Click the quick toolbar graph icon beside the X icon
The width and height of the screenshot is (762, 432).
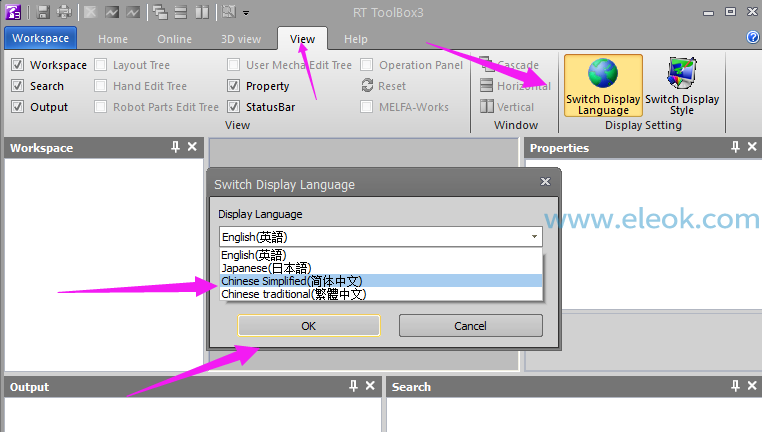tap(112, 12)
